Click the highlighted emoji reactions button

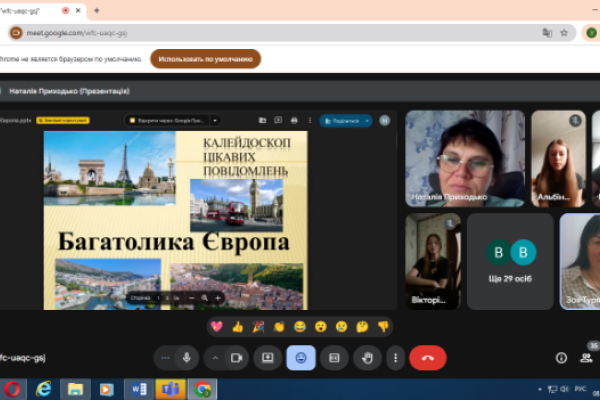tap(301, 357)
